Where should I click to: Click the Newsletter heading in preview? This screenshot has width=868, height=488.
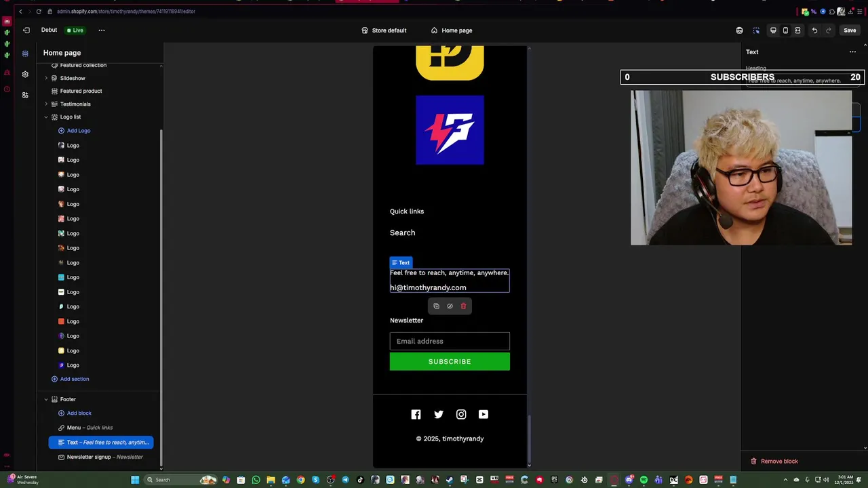tap(406, 321)
